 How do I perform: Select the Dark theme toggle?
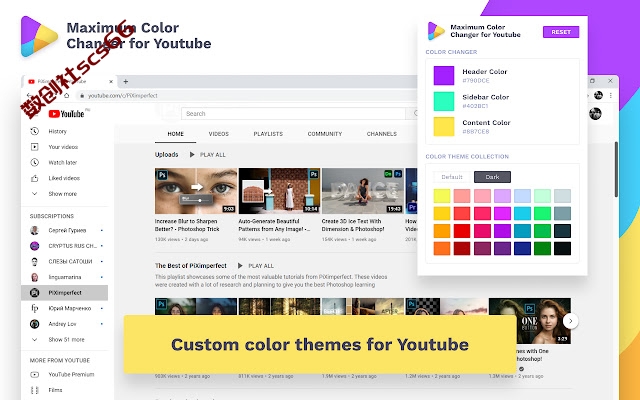[492, 177]
